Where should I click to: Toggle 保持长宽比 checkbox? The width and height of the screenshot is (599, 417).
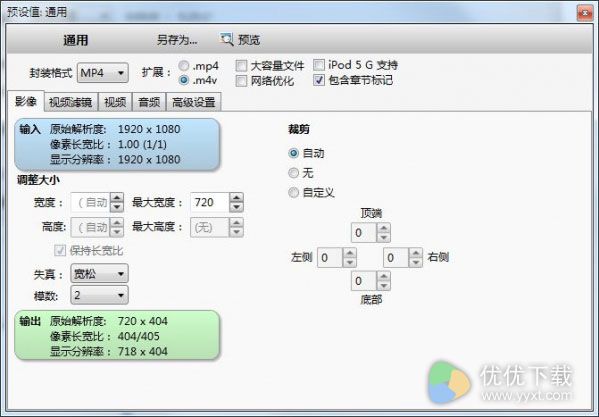60,251
